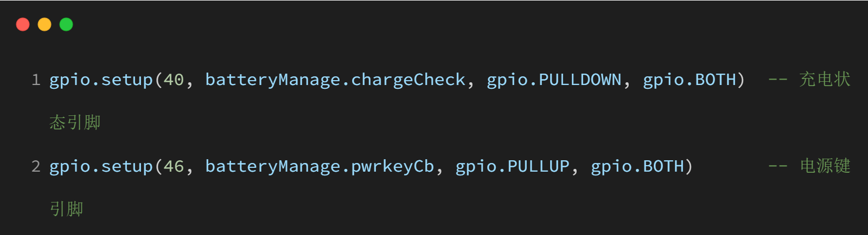The height and width of the screenshot is (235, 868).
Task: Click batteryManage.chargeCheck callback text
Action: [335, 80]
